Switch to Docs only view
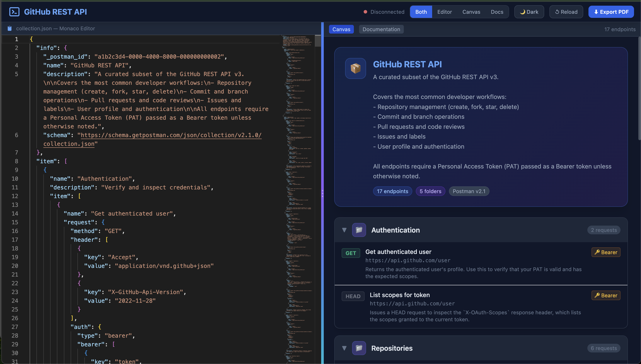Viewport: 641px width, 364px height. [x=497, y=12]
